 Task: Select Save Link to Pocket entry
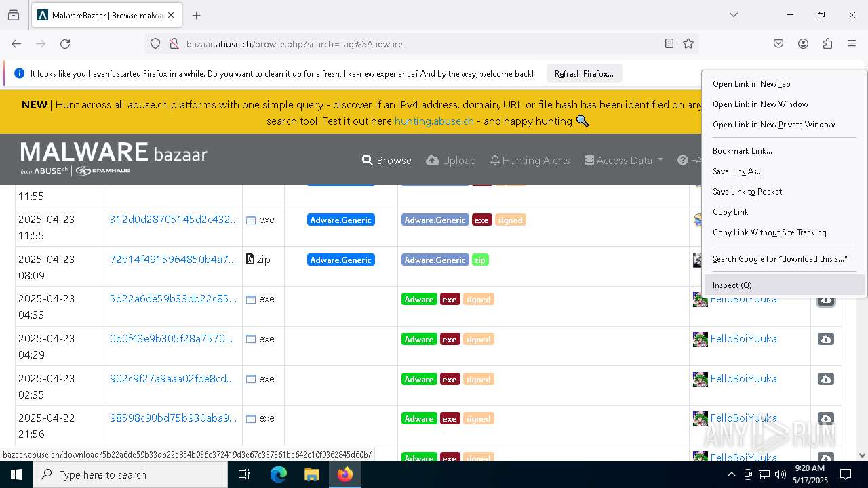click(784, 192)
